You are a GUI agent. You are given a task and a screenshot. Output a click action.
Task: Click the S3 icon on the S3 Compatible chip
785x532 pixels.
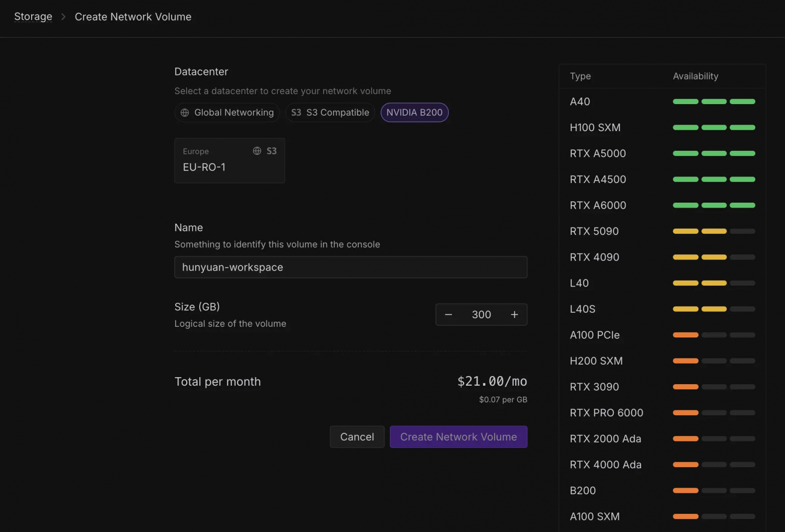point(295,112)
